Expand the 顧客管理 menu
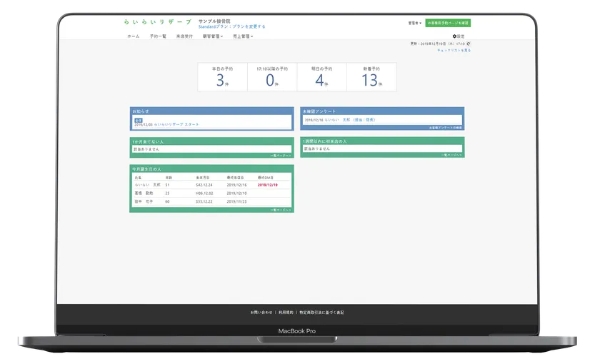 click(213, 36)
